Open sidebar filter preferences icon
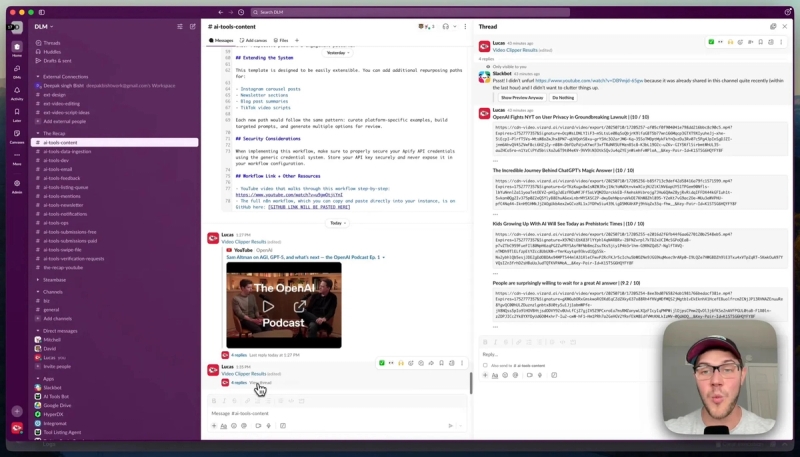This screenshot has width=800, height=457. tap(180, 27)
